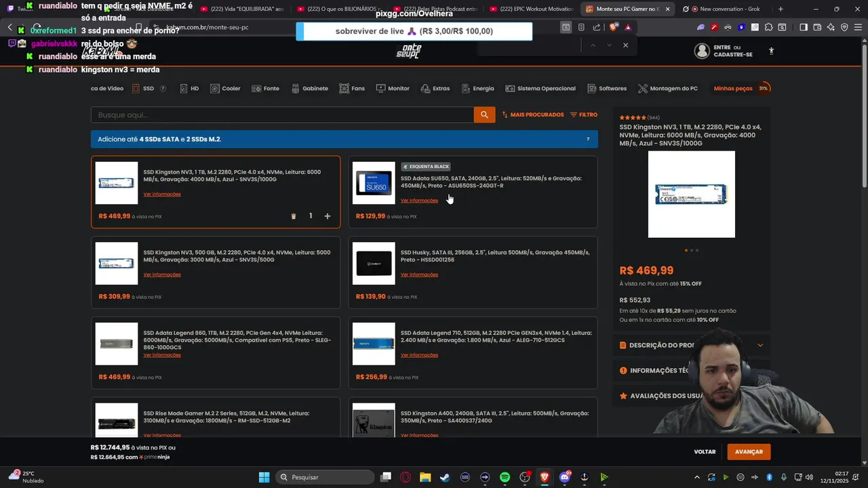The width and height of the screenshot is (868, 488).
Task: View info link for Adata Legend 860
Action: tap(162, 354)
